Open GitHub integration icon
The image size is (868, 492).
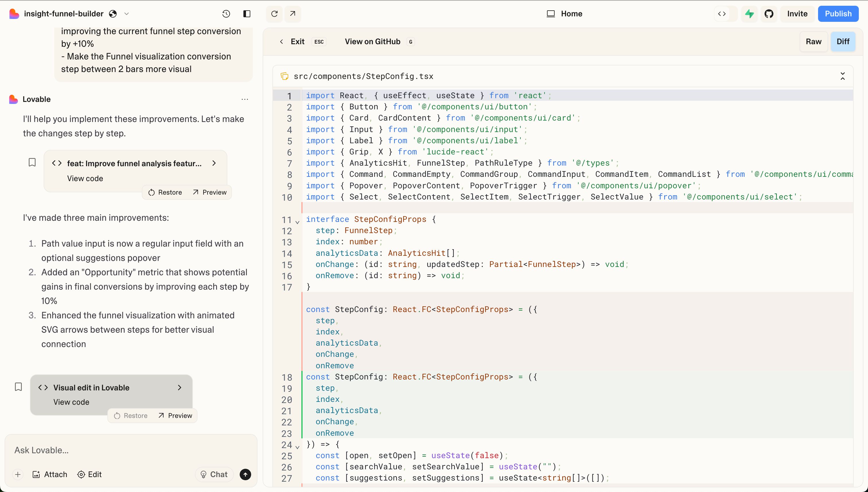pos(769,14)
